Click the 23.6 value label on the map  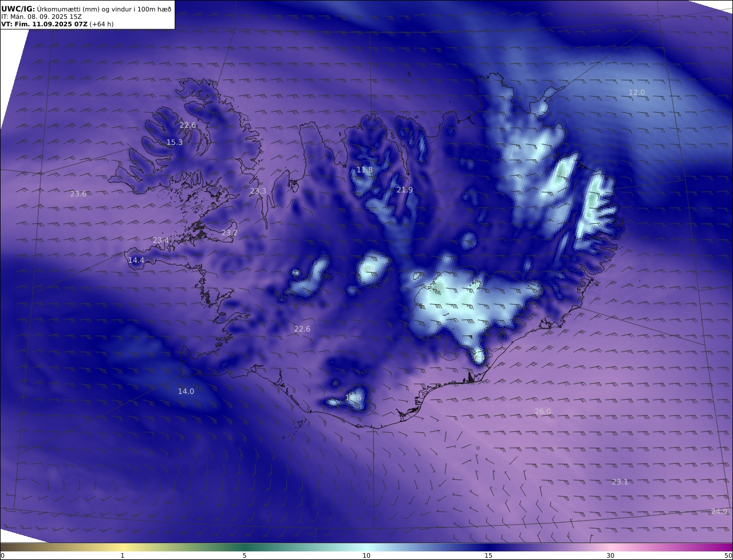coord(78,194)
